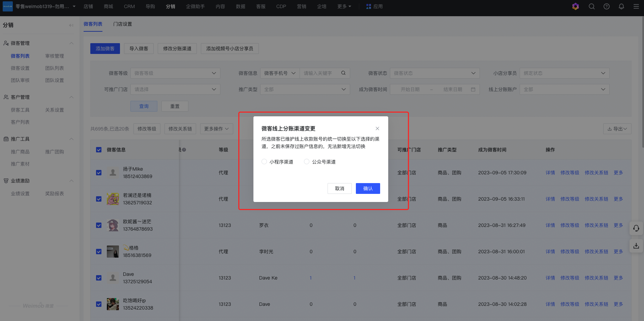644x321 pixels.
Task: Open the 推广类型 dropdown
Action: [305, 89]
